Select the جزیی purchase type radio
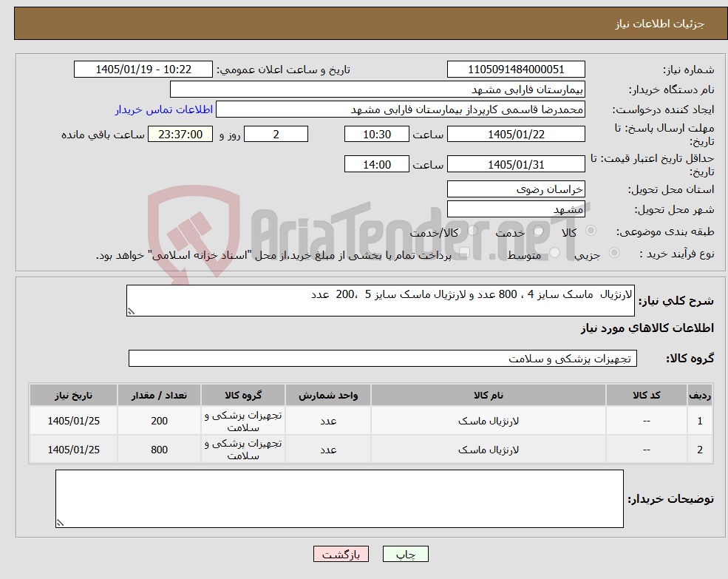728x579 pixels. click(x=614, y=253)
